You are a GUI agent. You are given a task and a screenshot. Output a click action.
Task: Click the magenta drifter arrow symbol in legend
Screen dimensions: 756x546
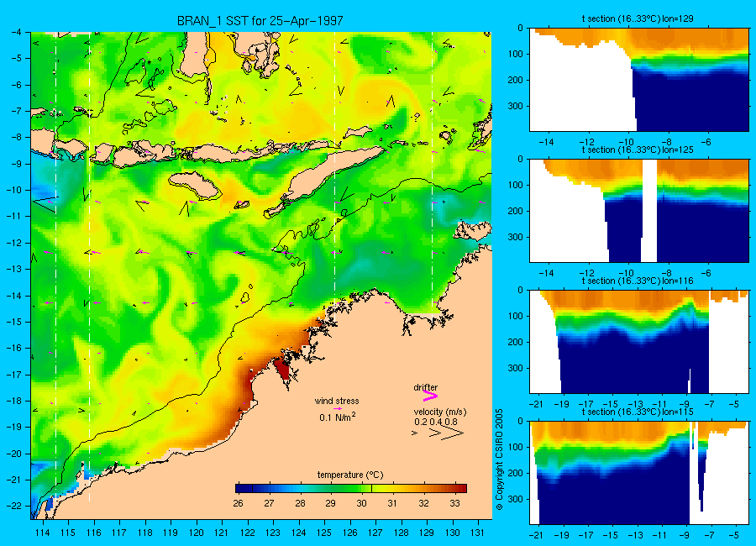coord(430,396)
